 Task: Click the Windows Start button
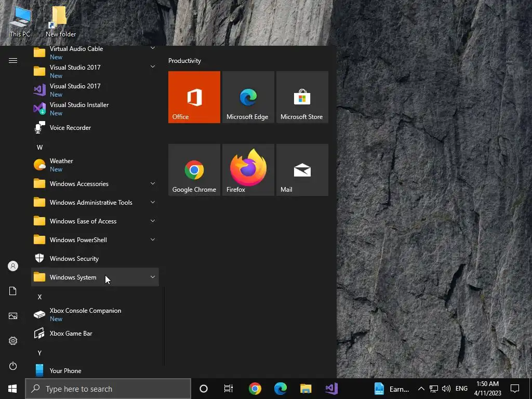click(12, 389)
